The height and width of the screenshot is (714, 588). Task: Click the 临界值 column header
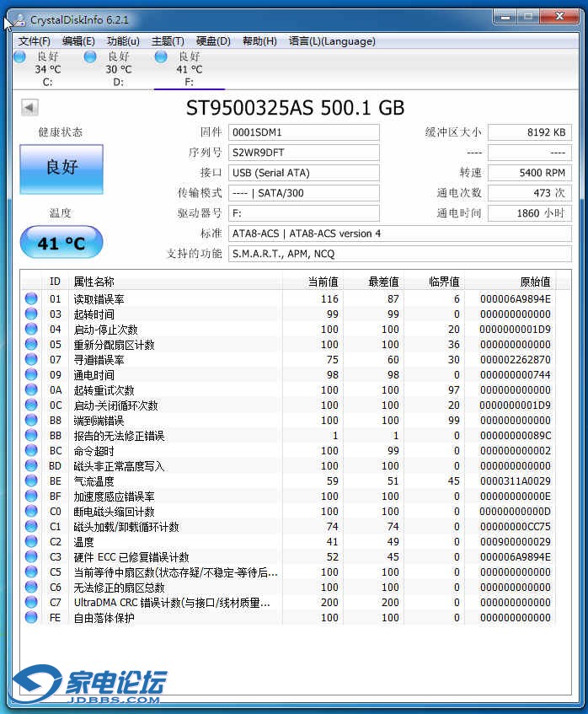point(434,282)
